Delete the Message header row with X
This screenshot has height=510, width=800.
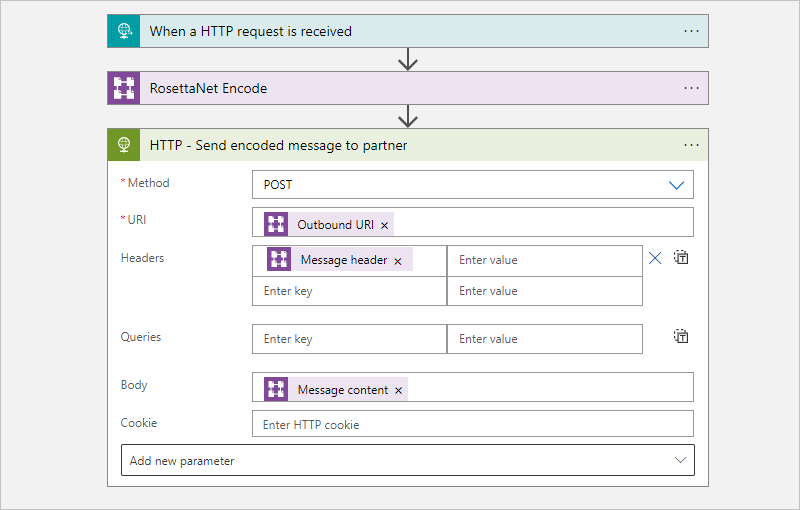pyautogui.click(x=655, y=258)
